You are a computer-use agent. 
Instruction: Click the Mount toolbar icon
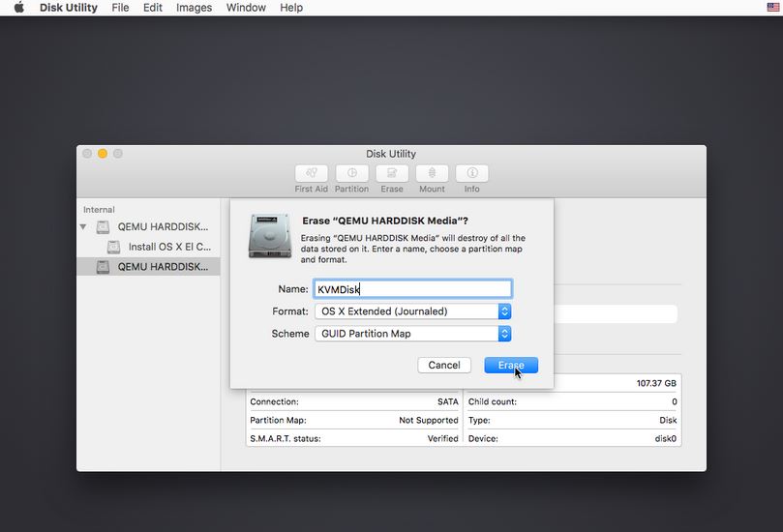pyautogui.click(x=432, y=173)
